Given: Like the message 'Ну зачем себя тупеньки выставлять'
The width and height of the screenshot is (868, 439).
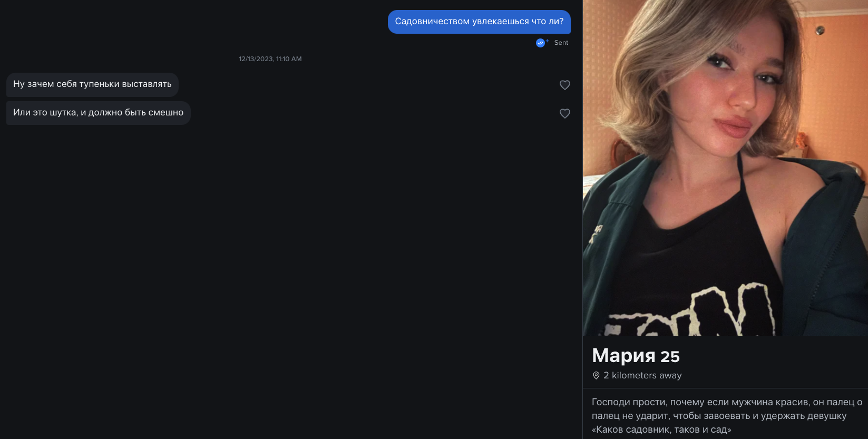Looking at the screenshot, I should [x=564, y=85].
